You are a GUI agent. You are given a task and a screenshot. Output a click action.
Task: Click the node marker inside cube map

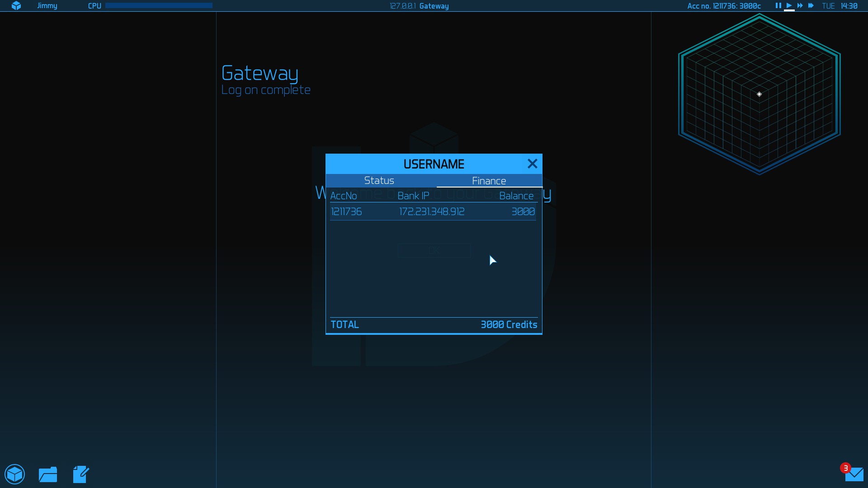pos(759,94)
